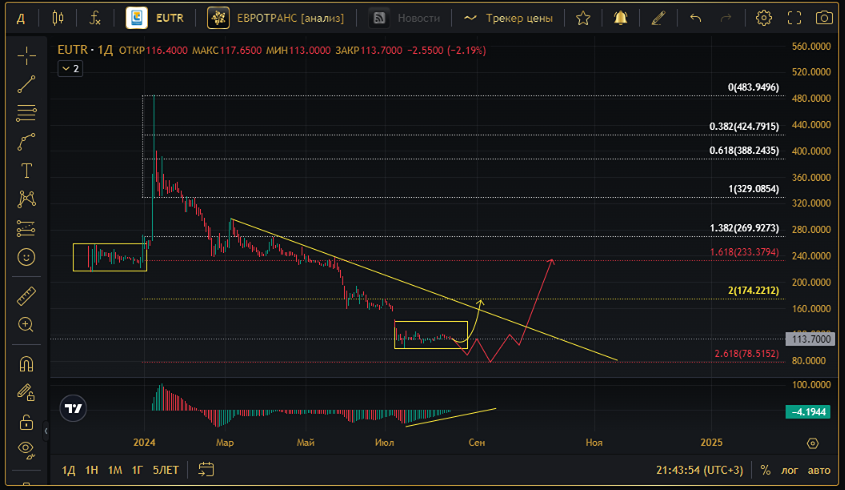Open the go to date calendar
The image size is (845, 490).
point(206,470)
